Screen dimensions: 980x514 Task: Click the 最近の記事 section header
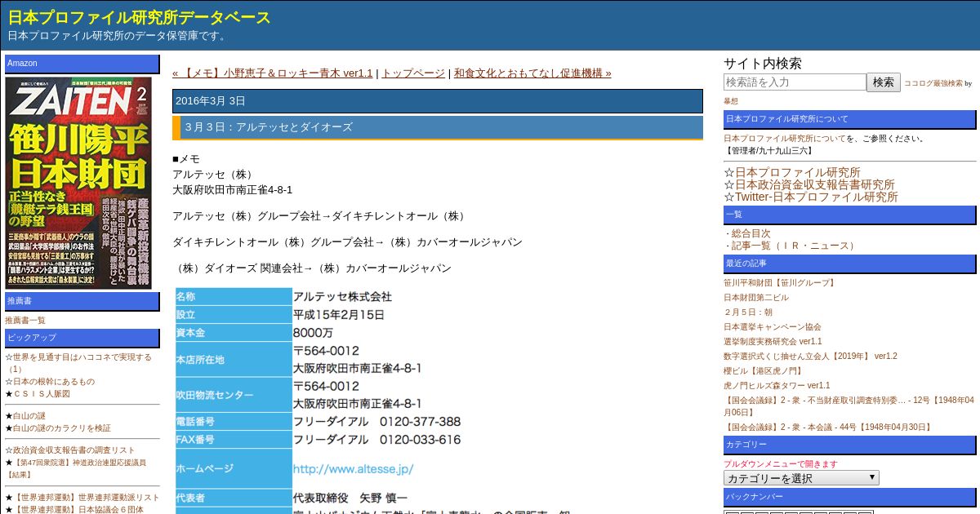[x=850, y=264]
